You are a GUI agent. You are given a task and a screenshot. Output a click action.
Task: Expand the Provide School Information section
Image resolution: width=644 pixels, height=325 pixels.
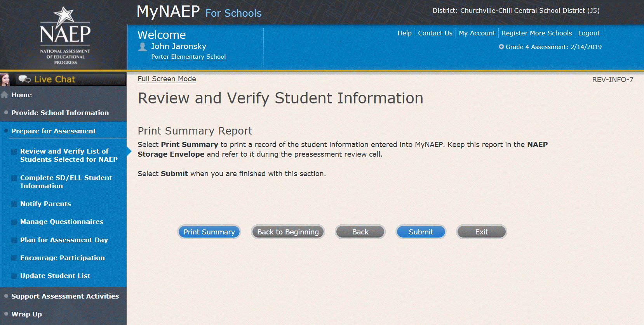point(60,113)
